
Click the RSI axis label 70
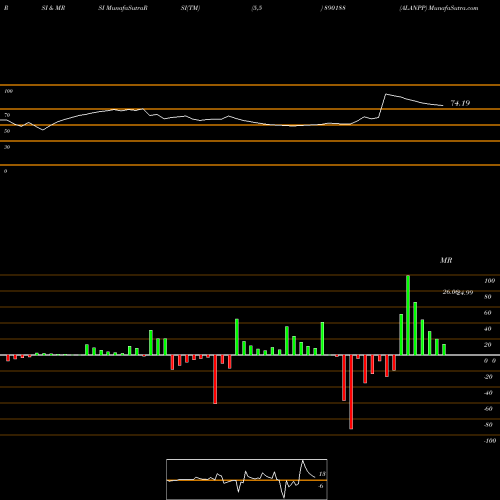(x=7, y=115)
